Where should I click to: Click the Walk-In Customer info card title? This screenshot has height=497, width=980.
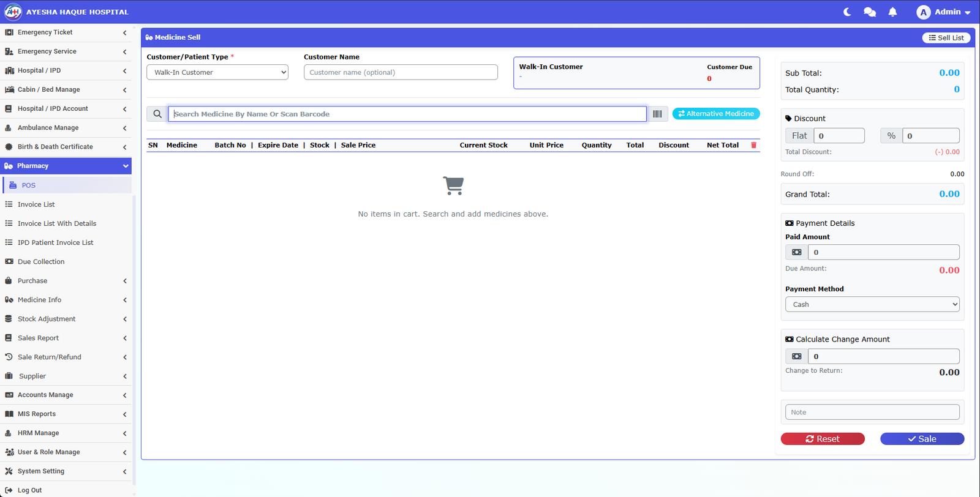point(551,67)
